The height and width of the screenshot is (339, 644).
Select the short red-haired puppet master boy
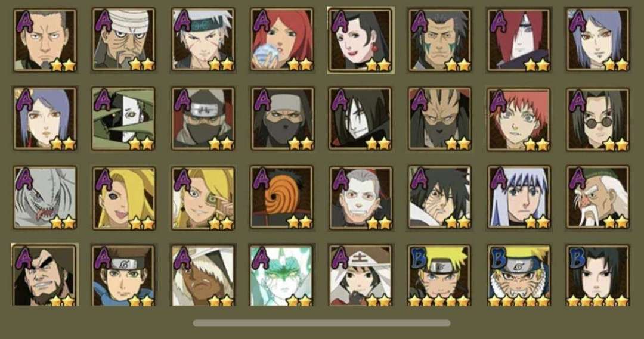click(519, 119)
